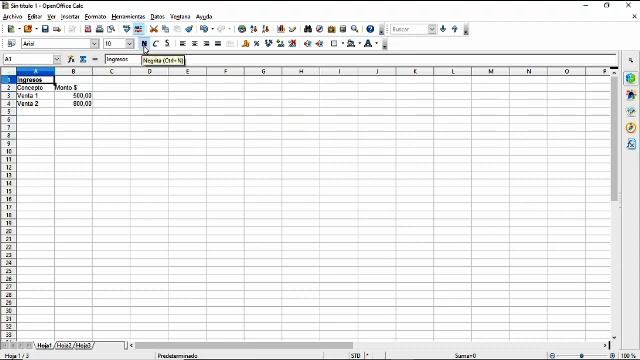Open the font size dropdown
The image size is (640, 360).
coord(129,43)
